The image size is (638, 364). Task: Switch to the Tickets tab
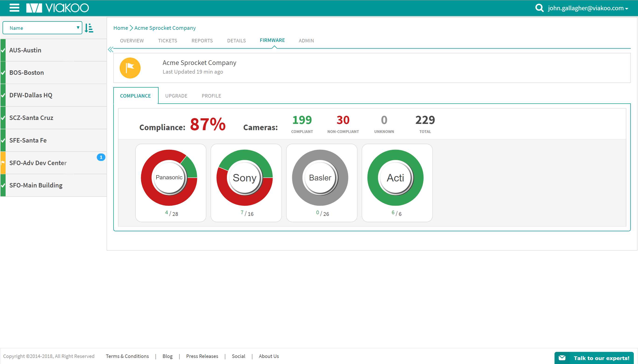(167, 41)
